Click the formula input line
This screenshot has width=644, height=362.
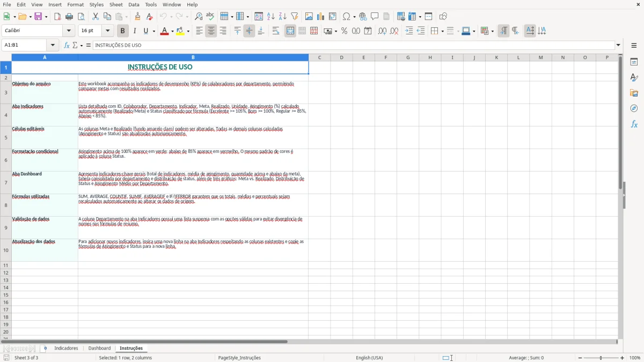click(354, 45)
